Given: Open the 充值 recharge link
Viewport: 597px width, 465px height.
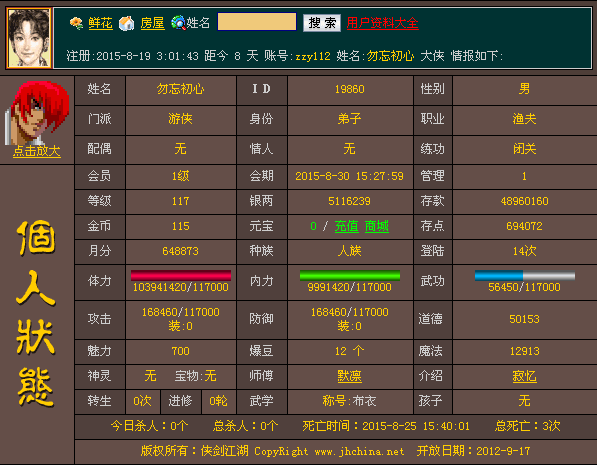Looking at the screenshot, I should point(346,226).
